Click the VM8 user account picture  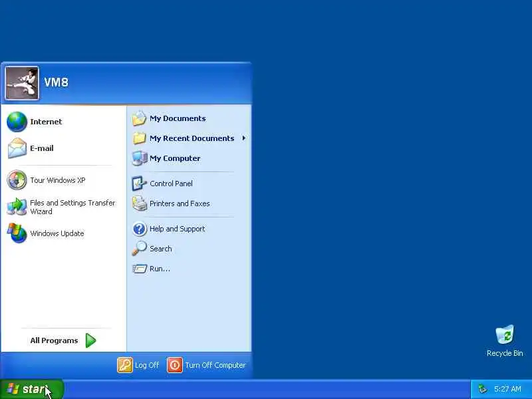(22, 83)
